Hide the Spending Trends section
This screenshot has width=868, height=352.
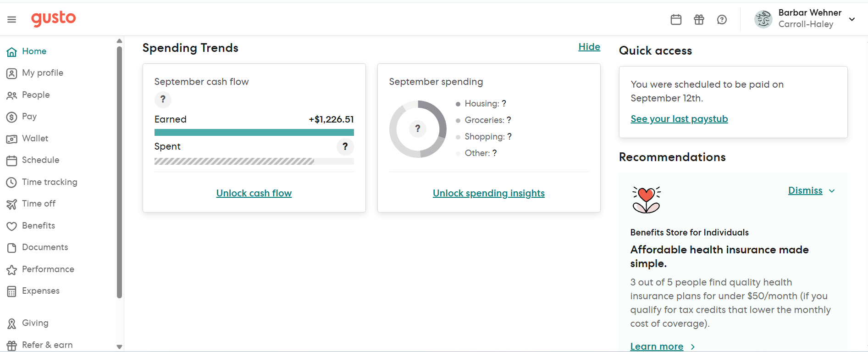(x=589, y=47)
